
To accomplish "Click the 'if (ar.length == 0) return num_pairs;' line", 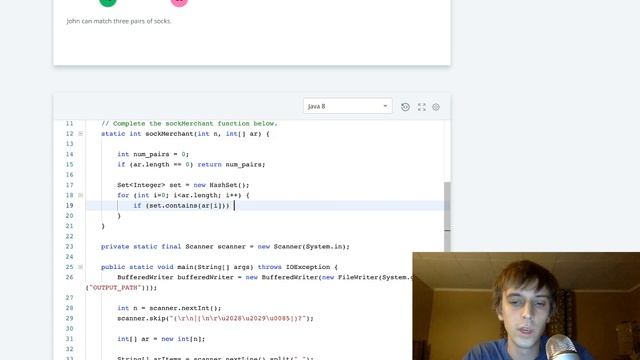I will [191, 164].
